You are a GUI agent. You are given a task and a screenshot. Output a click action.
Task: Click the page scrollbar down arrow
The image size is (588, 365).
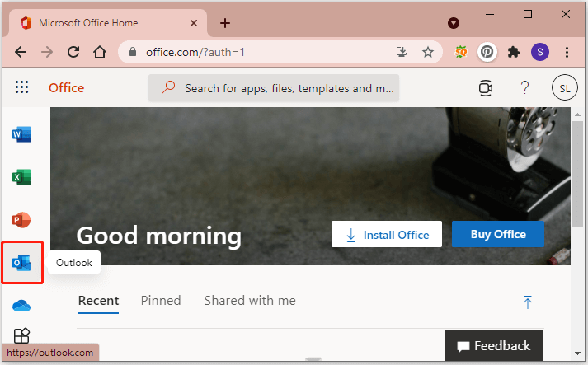578,353
